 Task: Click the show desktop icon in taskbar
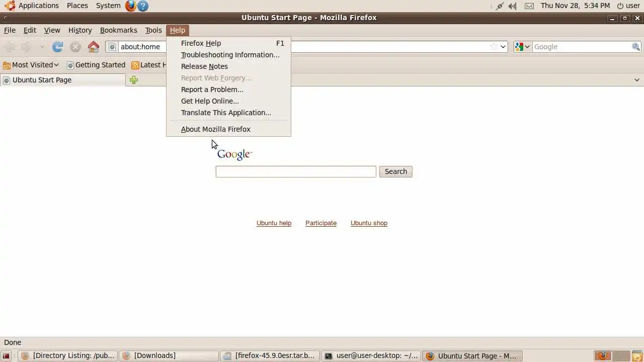pos(6,355)
